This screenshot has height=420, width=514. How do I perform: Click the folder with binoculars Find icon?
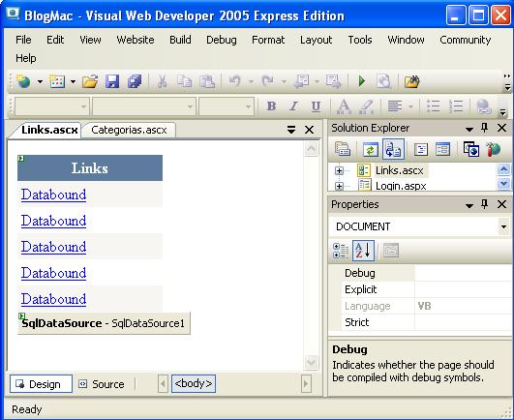(411, 81)
